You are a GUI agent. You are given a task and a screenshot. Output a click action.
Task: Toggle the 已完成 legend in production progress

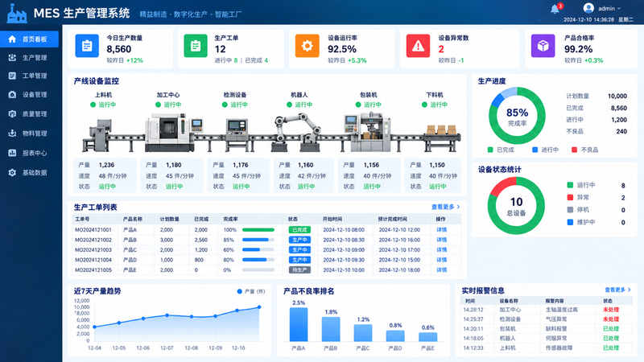click(x=501, y=150)
